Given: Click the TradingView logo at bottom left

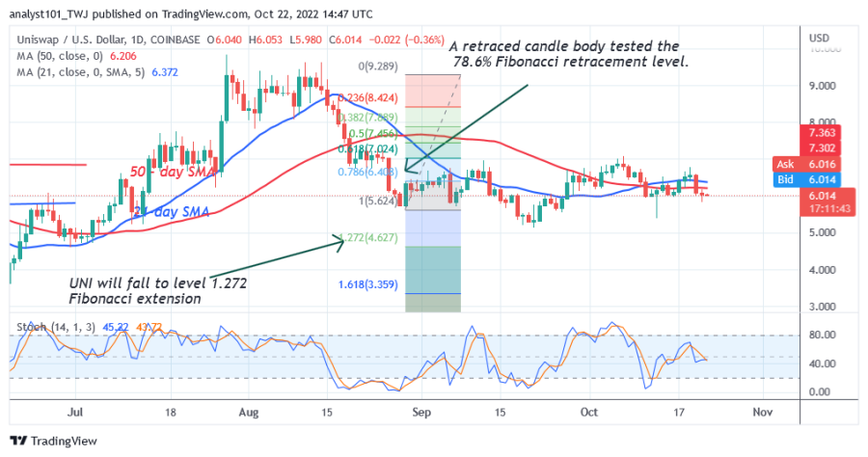Looking at the screenshot, I should [54, 441].
